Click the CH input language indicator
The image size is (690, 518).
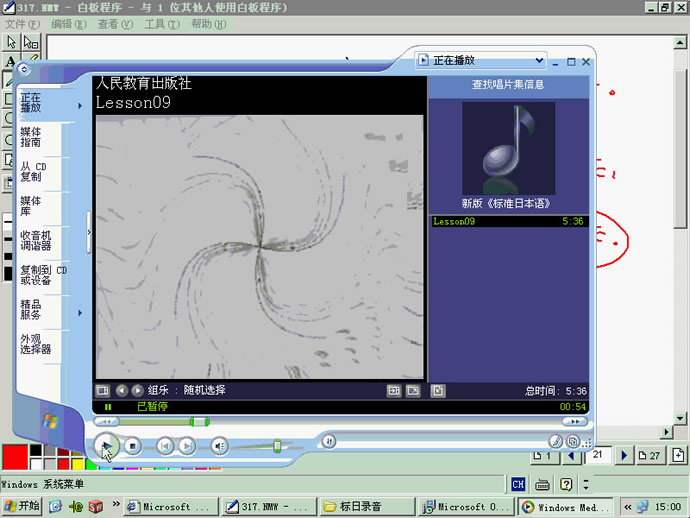tap(518, 485)
